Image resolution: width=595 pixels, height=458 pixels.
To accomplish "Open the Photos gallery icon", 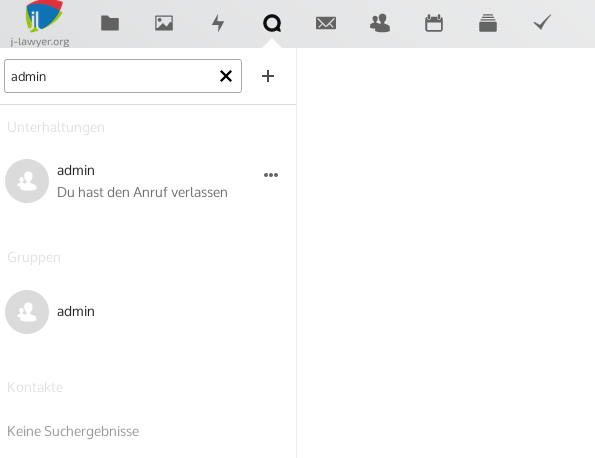I will point(164,23).
